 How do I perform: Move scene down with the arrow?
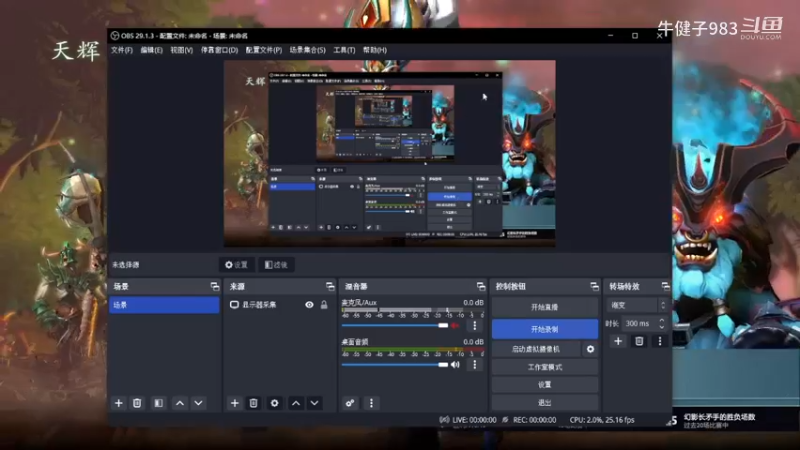click(x=198, y=403)
